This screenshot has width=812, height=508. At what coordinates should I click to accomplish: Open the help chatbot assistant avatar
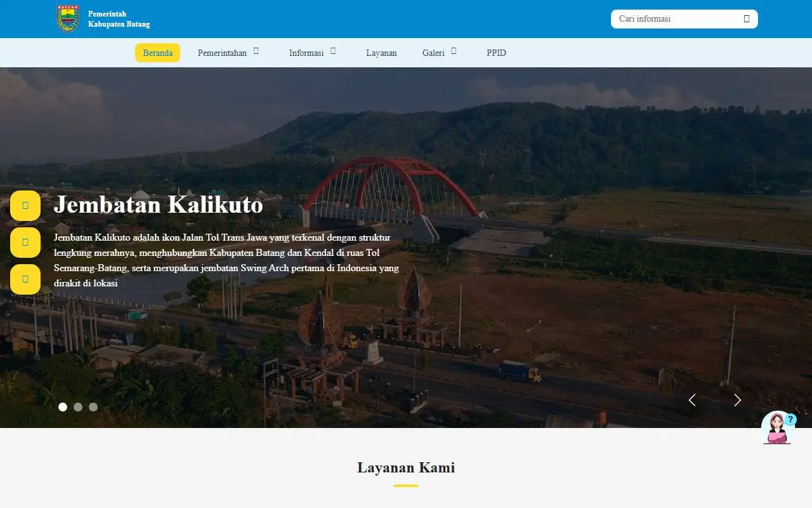coord(778,427)
